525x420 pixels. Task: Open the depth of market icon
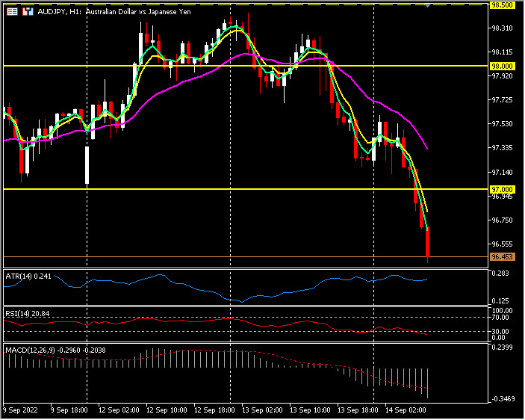(x=28, y=13)
